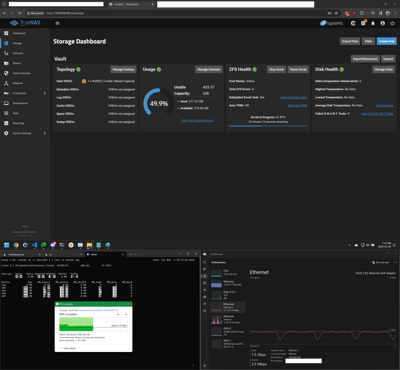This screenshot has height=370, width=400.
Task: Open Chrome from the taskbar
Action: point(16,245)
